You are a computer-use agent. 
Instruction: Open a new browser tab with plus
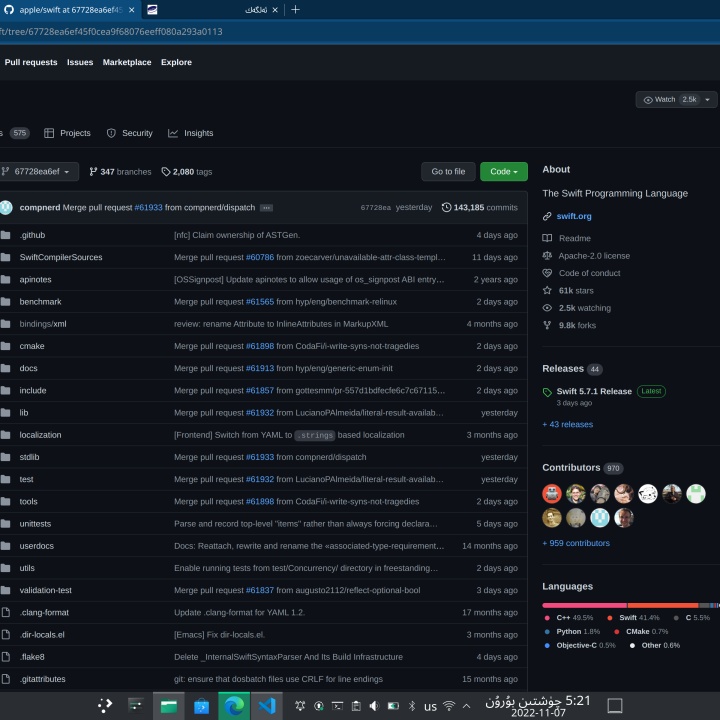click(x=295, y=10)
